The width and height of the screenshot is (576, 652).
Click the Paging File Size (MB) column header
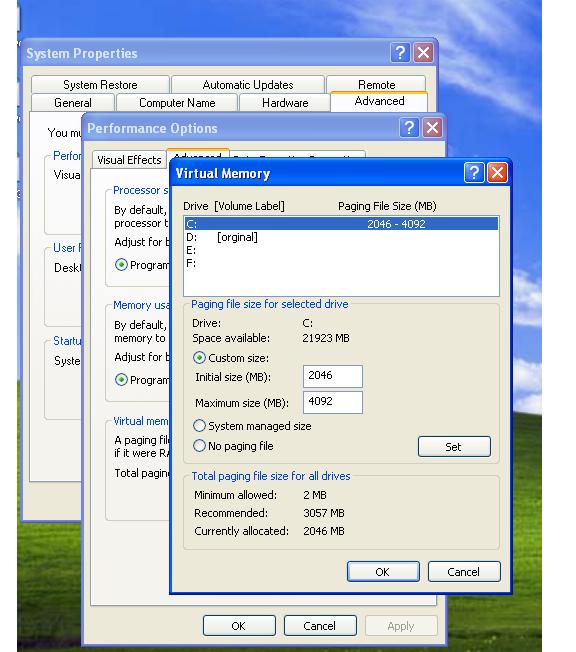387,206
